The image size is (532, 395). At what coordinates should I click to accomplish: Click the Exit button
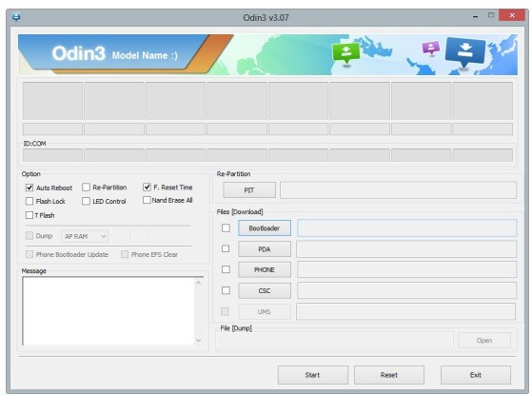(476, 375)
